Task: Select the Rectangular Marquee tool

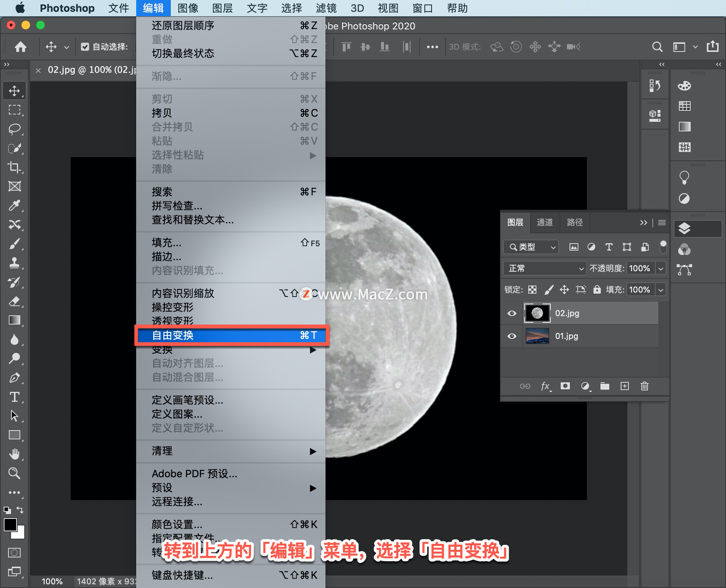Action: click(14, 110)
